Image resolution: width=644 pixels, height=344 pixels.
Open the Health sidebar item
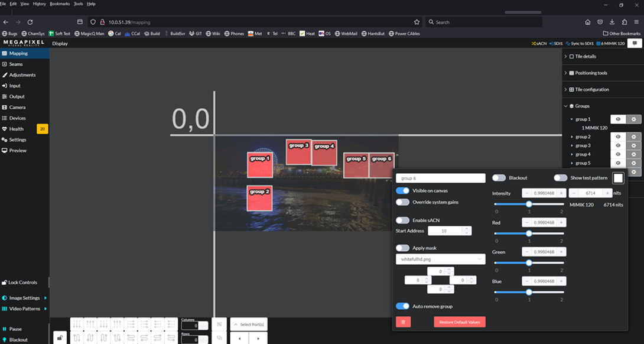click(x=17, y=129)
